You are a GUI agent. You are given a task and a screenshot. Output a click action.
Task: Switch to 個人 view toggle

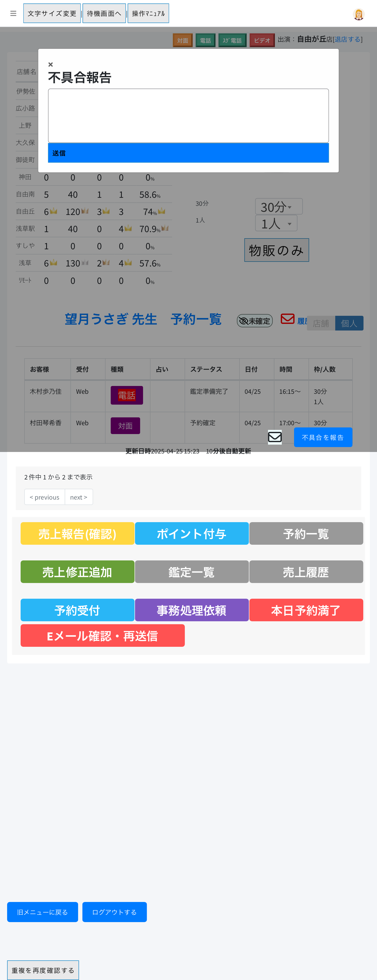click(349, 323)
